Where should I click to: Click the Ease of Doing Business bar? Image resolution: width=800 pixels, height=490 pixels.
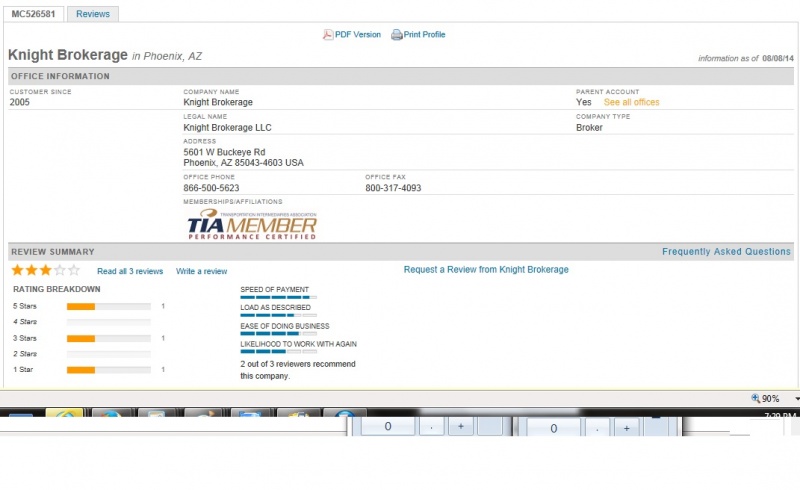point(279,334)
